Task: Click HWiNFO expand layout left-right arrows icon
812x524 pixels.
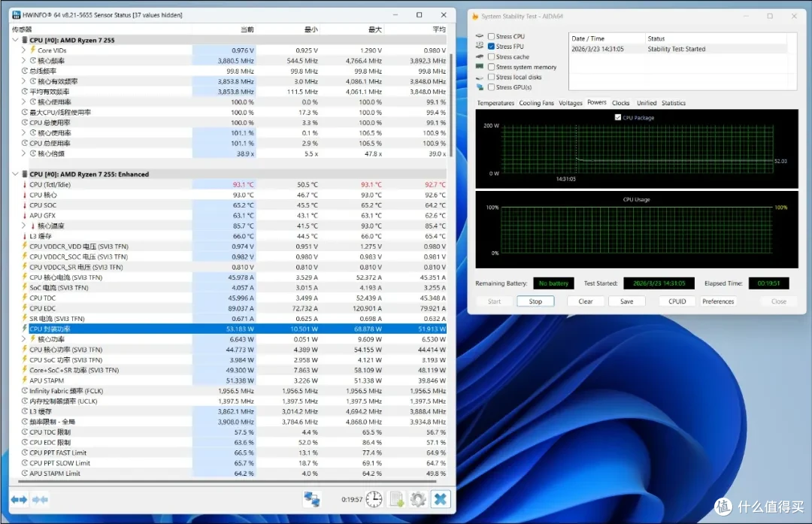Action: click(x=19, y=500)
